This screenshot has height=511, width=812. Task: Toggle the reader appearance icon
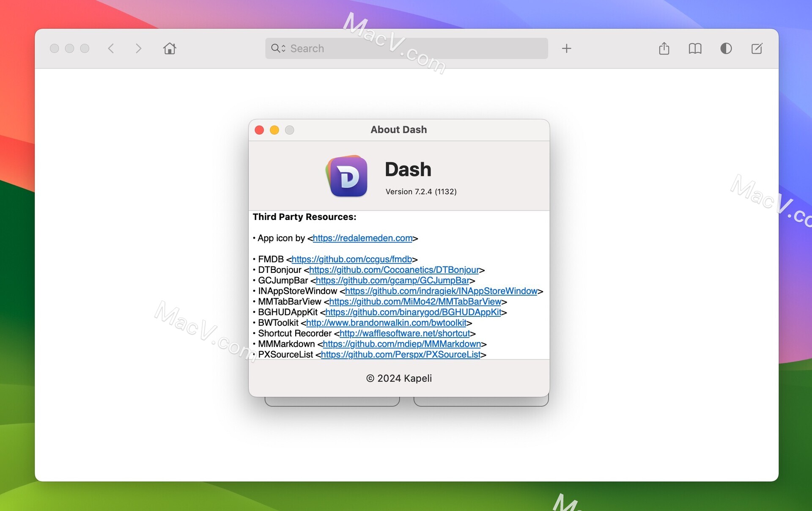[726, 48]
